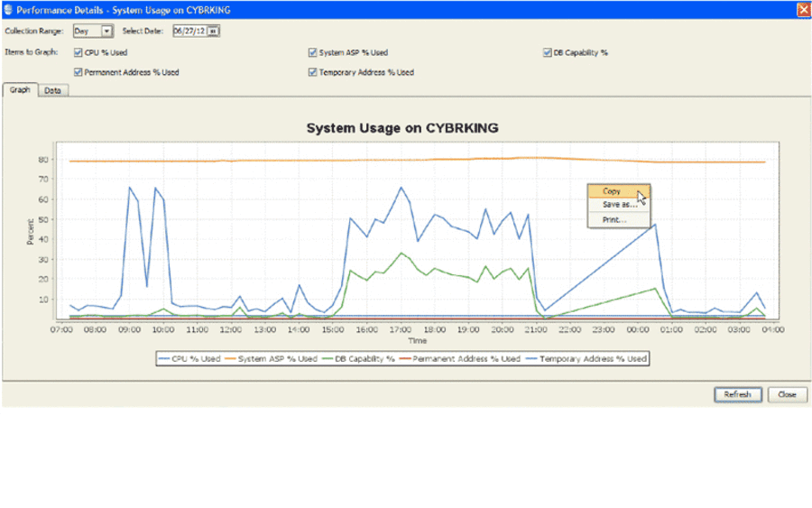Click the CPU % Used legend entry
The height and width of the screenshot is (508, 812).
tap(189, 358)
